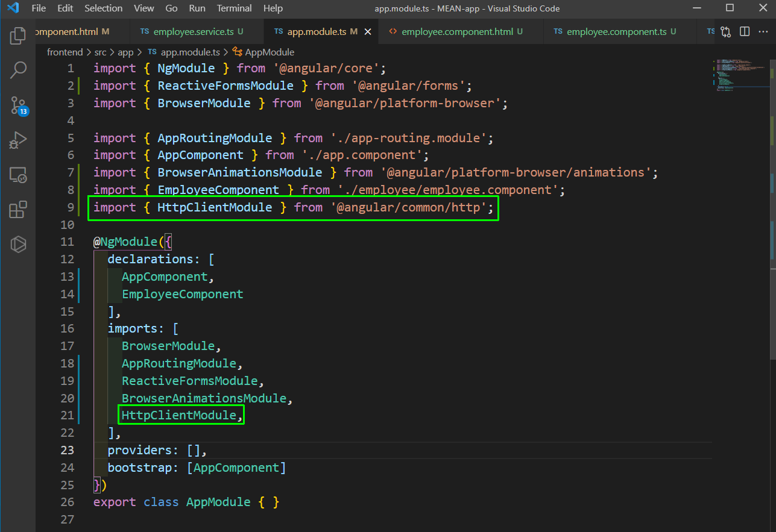Click './app.component' string on line 5 area
The height and width of the screenshot is (532, 776).
(x=362, y=155)
